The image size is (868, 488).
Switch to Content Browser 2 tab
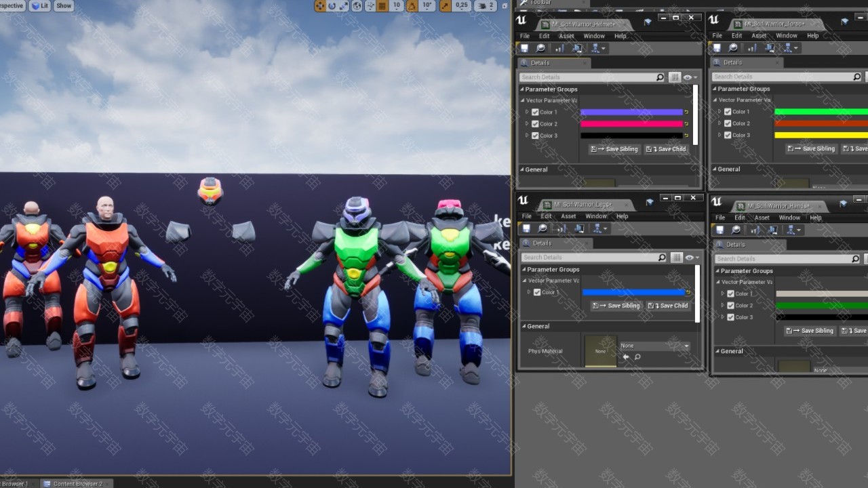click(x=73, y=484)
